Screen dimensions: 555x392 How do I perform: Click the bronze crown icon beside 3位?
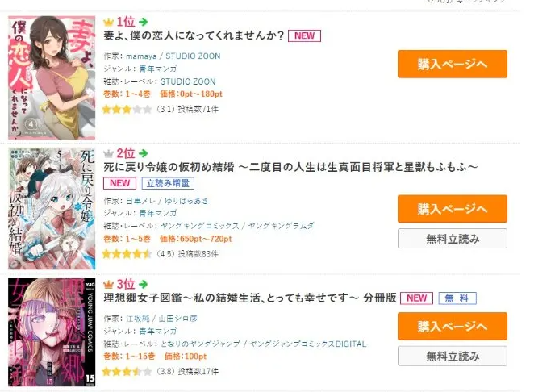(108, 284)
